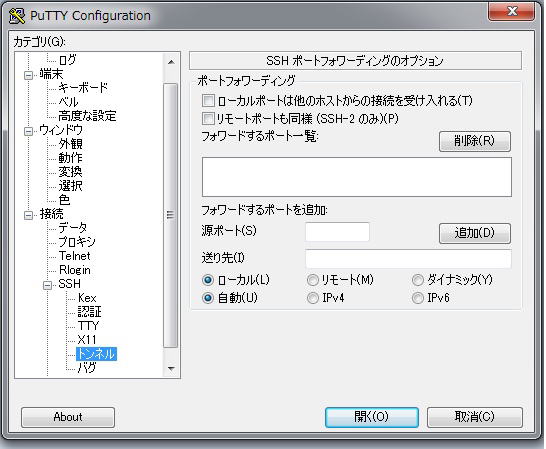Click the 追加(D) button

[475, 233]
